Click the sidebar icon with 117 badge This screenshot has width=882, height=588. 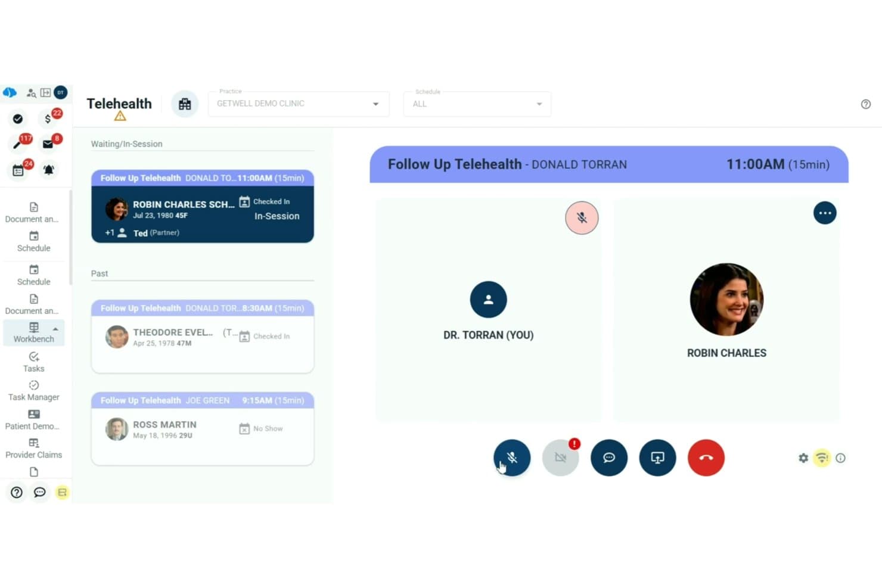(18, 144)
